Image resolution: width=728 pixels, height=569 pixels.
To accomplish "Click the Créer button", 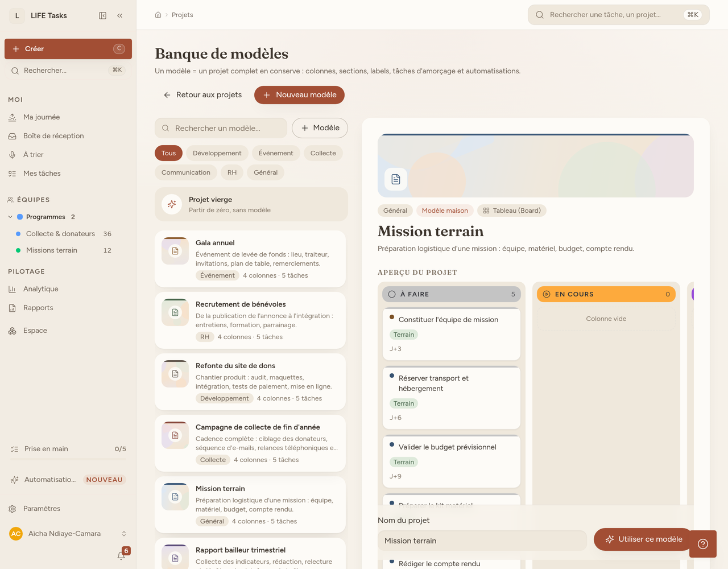I will tap(68, 49).
